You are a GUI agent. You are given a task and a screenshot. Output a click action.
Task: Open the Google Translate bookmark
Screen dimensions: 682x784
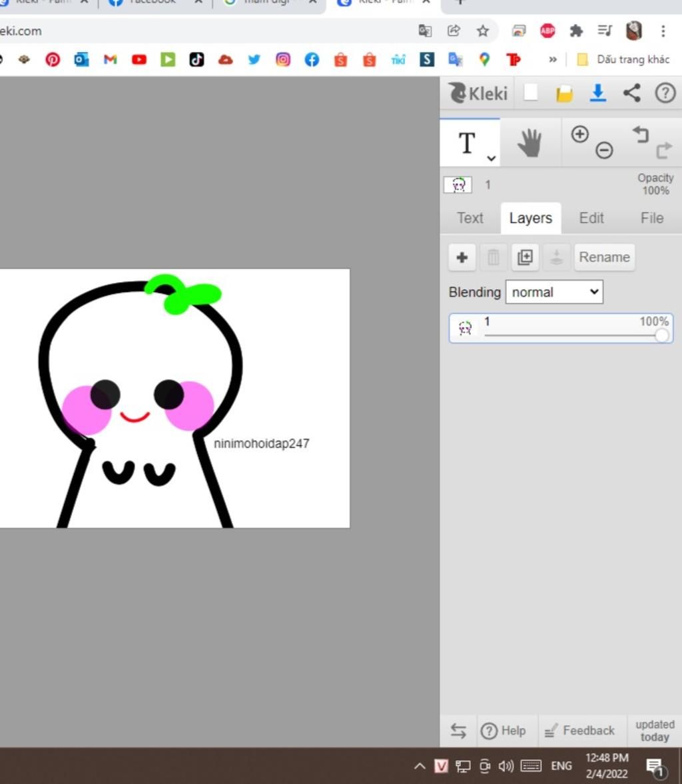456,59
